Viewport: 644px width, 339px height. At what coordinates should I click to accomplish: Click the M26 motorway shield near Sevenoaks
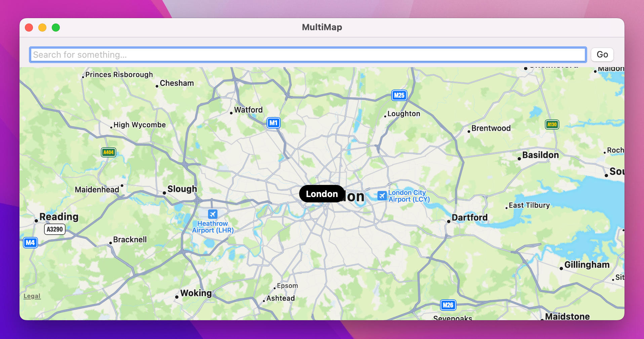448,305
